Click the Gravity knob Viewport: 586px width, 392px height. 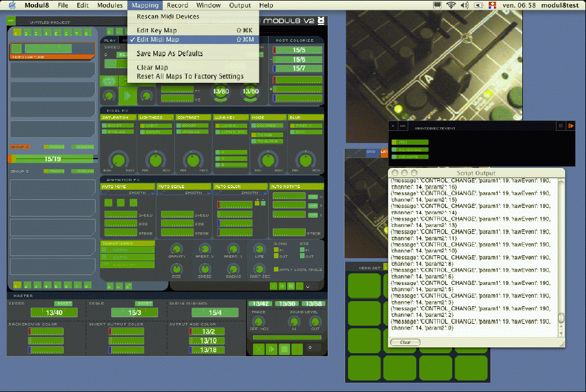[x=177, y=249]
